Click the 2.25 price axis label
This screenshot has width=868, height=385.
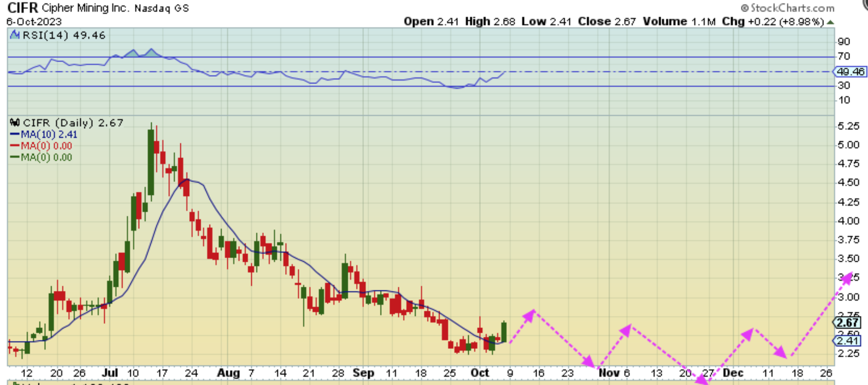click(x=849, y=353)
